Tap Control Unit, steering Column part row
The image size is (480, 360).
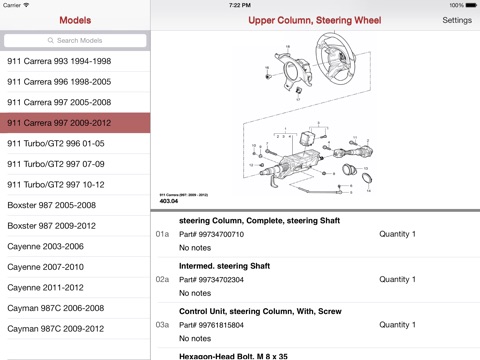point(315,325)
